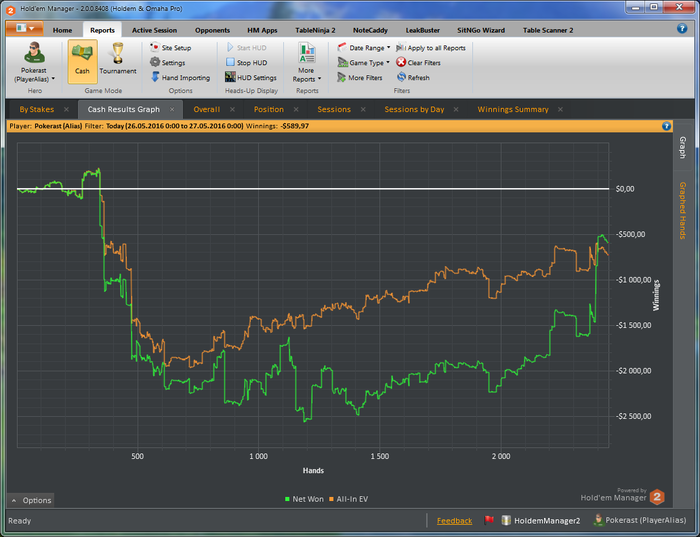Click the Feedback link
Viewport: 700px width, 537px height.
[454, 520]
